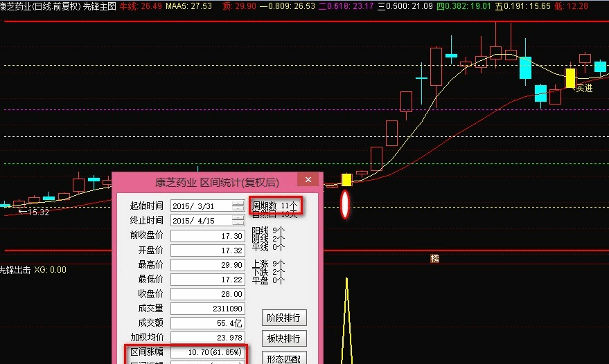Click the 平盘 0个 count

tap(268, 280)
